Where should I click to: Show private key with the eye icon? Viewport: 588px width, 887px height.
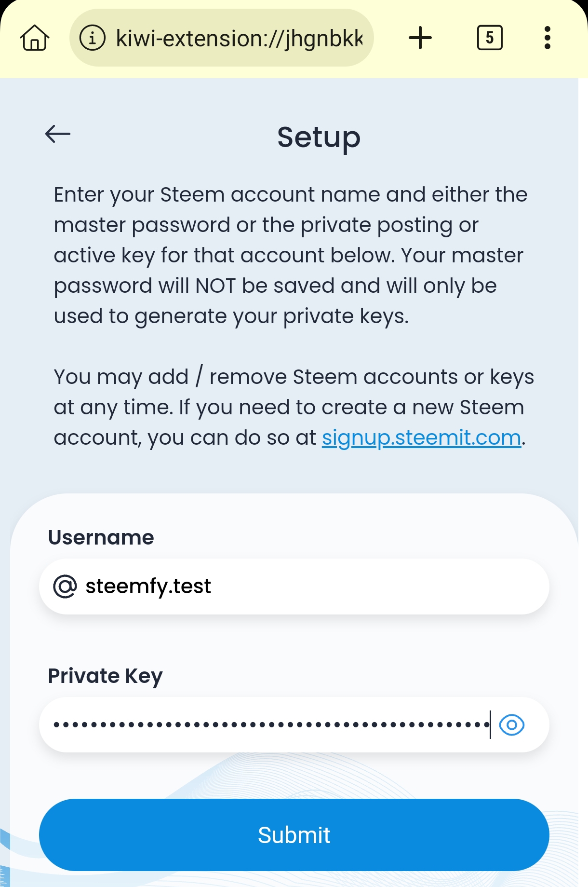[511, 724]
